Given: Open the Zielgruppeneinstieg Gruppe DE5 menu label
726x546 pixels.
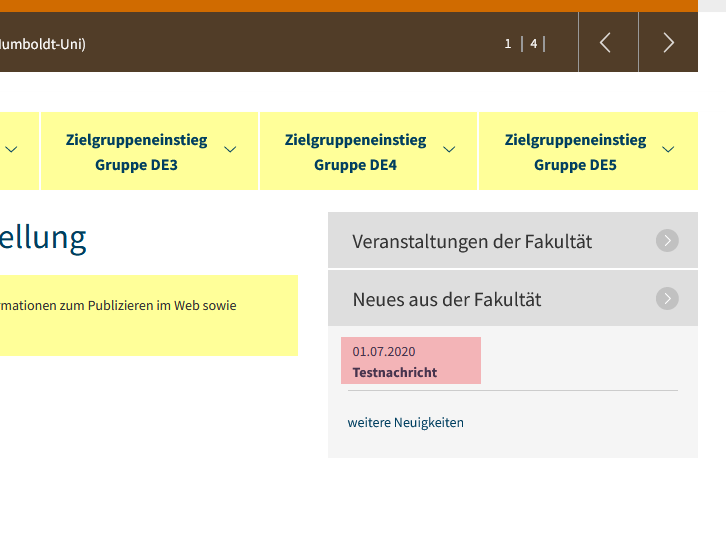Looking at the screenshot, I should 575,152.
